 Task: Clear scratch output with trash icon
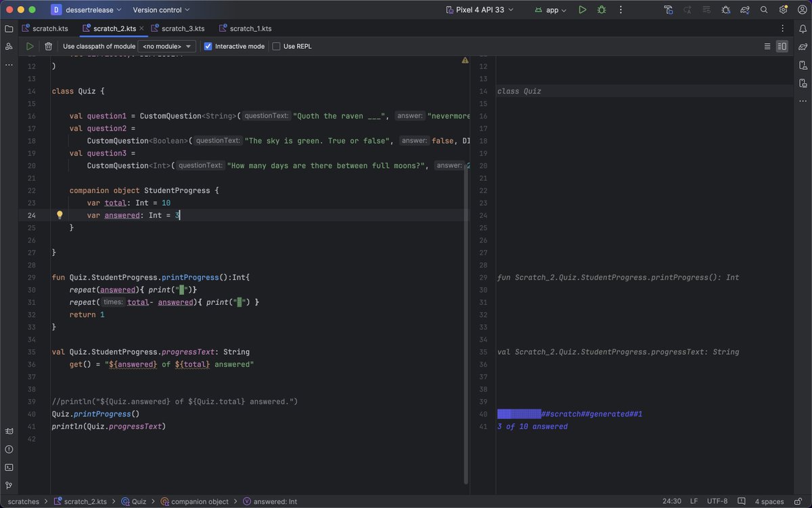click(x=49, y=46)
